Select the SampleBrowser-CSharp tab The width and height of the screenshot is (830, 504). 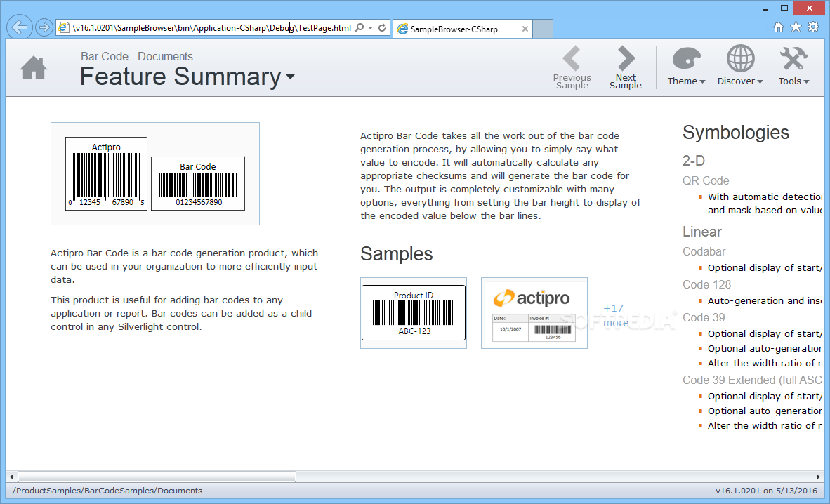click(463, 29)
